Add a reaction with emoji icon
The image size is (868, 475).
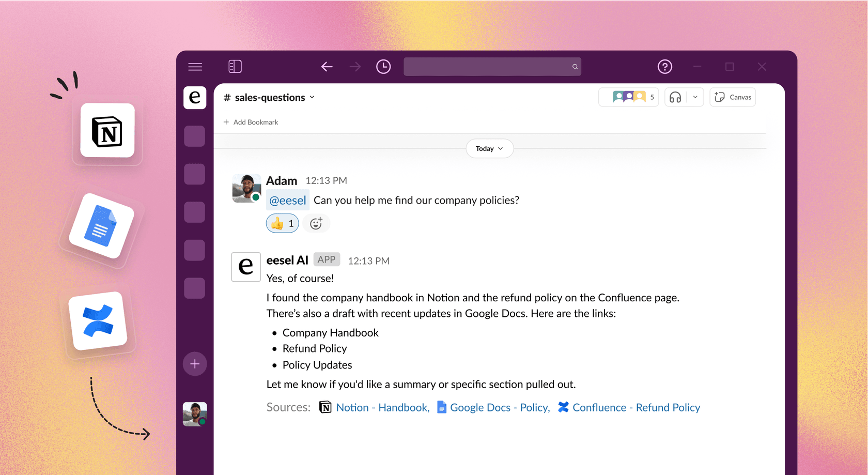pyautogui.click(x=316, y=223)
